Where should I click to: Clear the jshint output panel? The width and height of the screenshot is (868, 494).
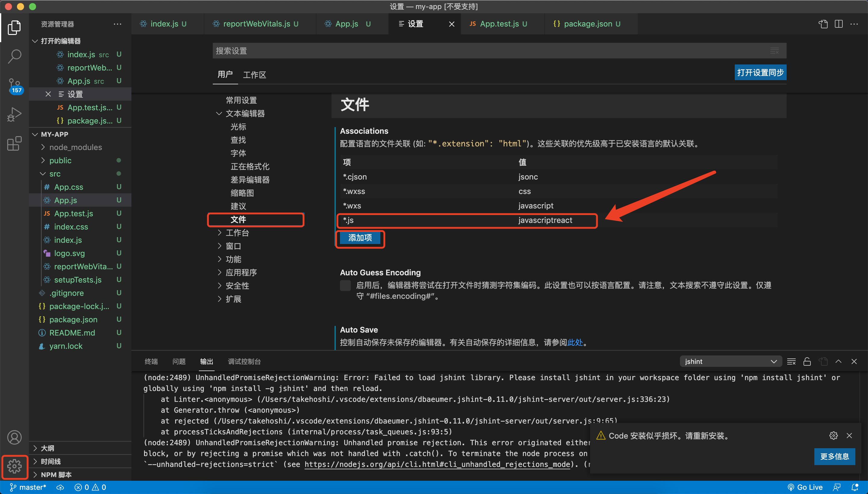[x=791, y=361]
